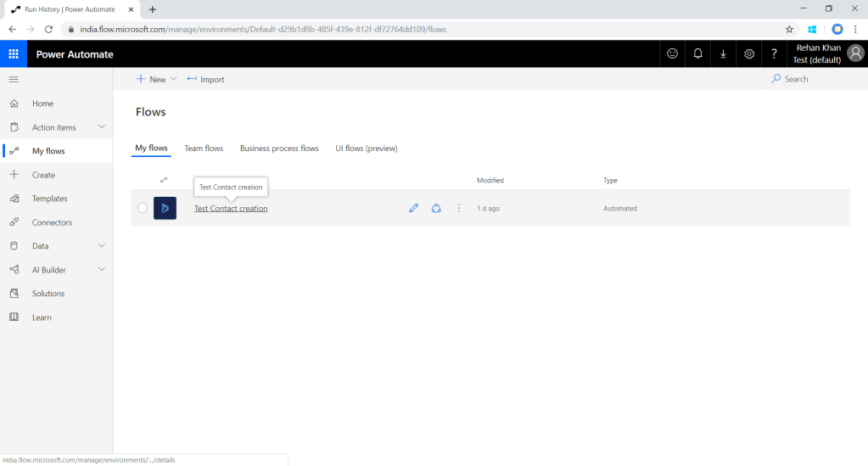Expand the Action items section
Screen dimensions: 868x466
point(102,127)
